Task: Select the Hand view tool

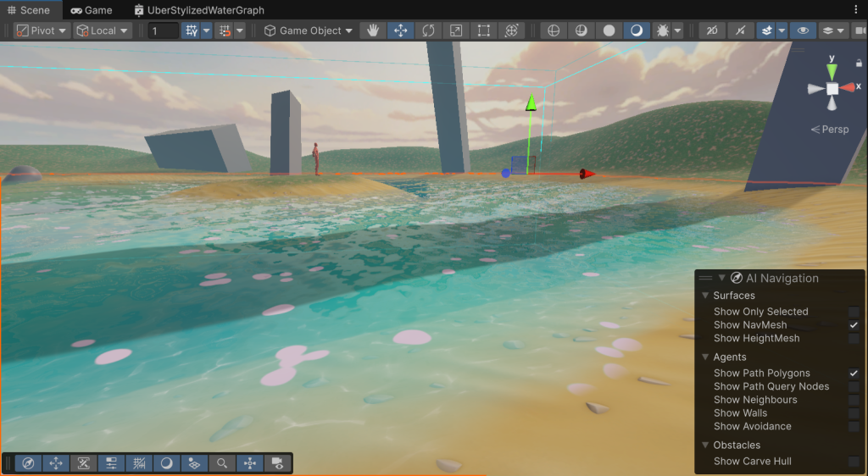Action: click(373, 30)
